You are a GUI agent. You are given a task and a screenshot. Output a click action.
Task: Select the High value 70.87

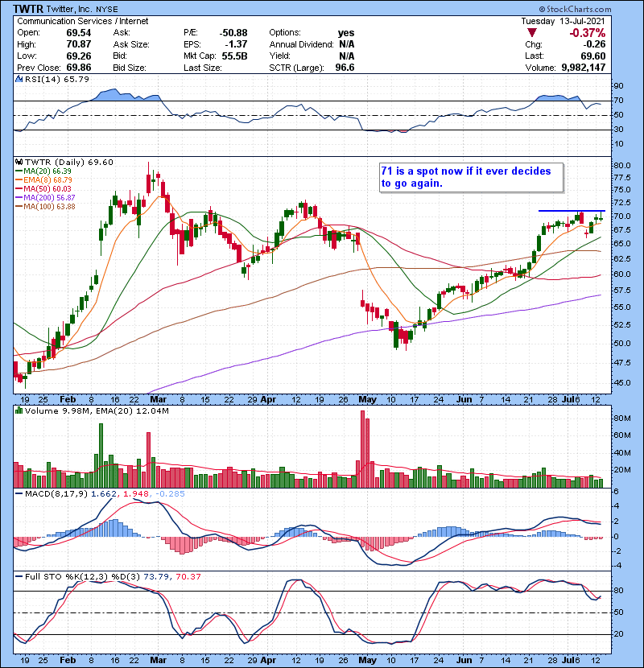click(x=78, y=44)
